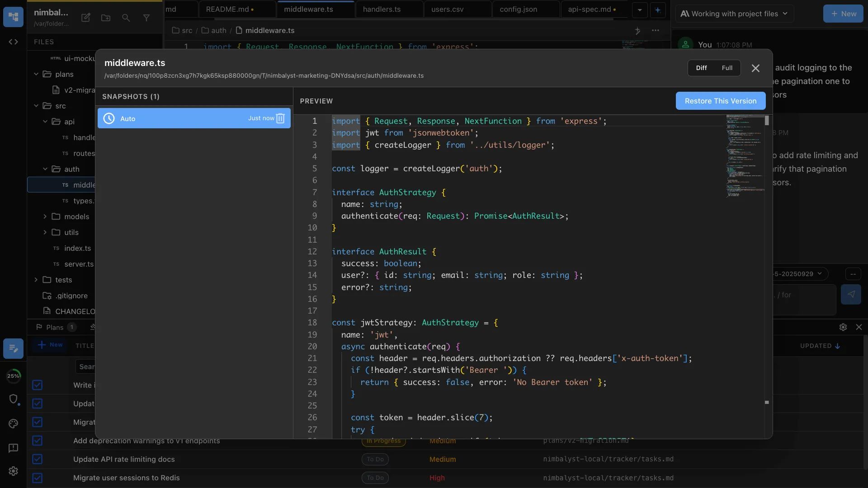The width and height of the screenshot is (868, 488).
Task: Open the settings gear in left rail
Action: pyautogui.click(x=13, y=471)
